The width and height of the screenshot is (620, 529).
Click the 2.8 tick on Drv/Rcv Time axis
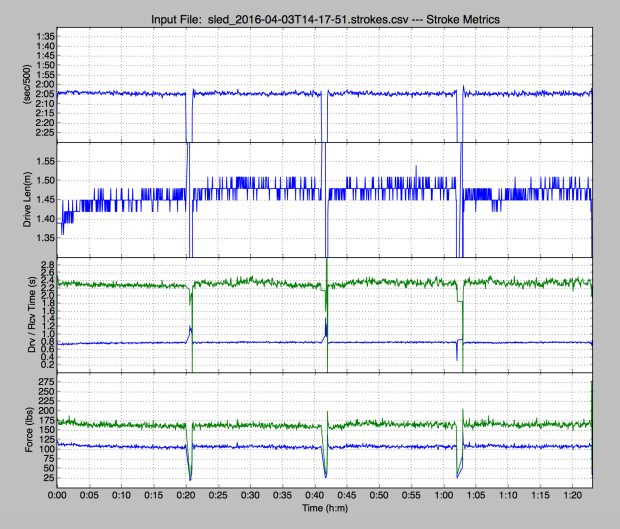click(45, 262)
